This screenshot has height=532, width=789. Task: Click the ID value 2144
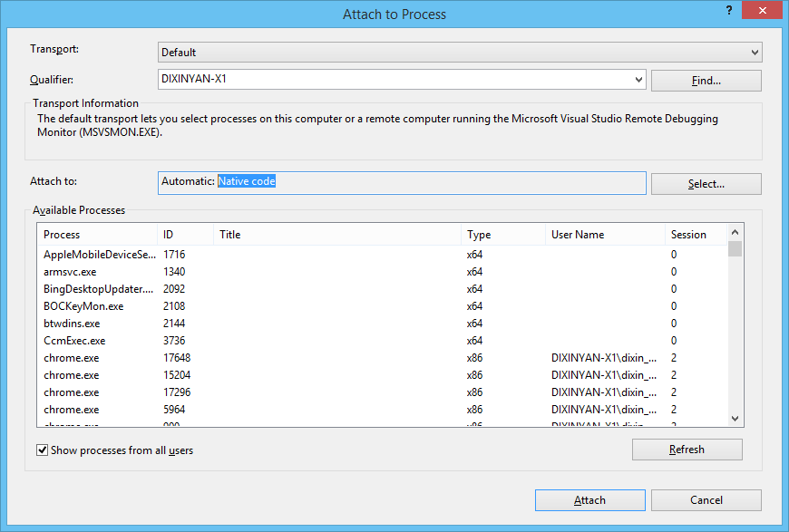click(x=174, y=324)
